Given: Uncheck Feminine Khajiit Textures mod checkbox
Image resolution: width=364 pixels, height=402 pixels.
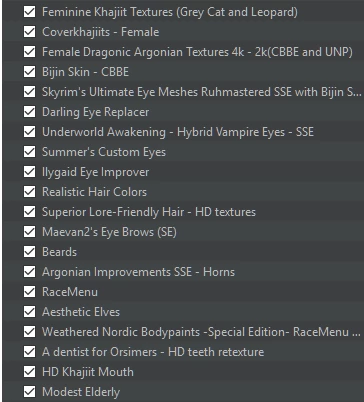Looking at the screenshot, I should [x=29, y=12].
